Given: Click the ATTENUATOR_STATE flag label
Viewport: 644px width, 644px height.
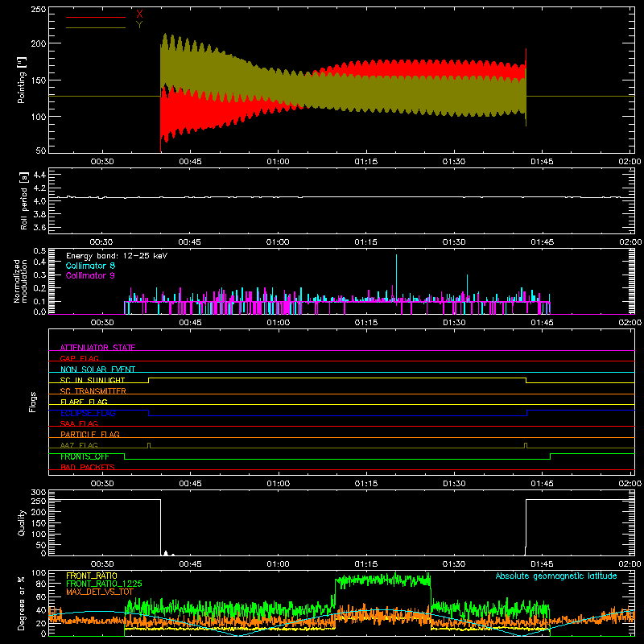Looking at the screenshot, I should (97, 348).
